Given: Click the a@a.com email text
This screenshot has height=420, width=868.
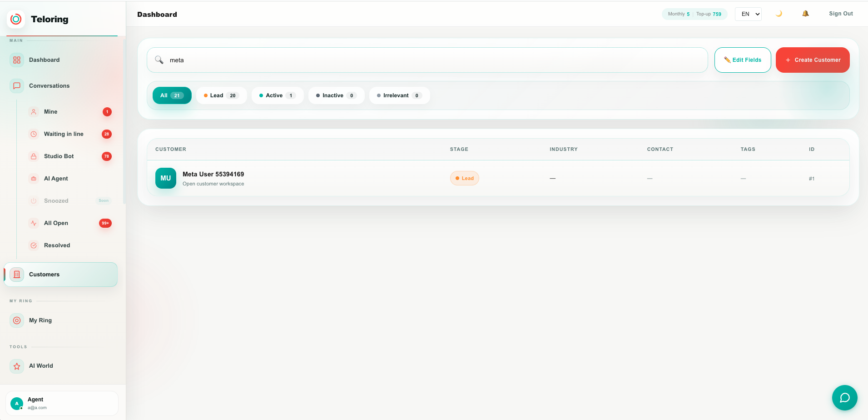Looking at the screenshot, I should click(x=37, y=408).
